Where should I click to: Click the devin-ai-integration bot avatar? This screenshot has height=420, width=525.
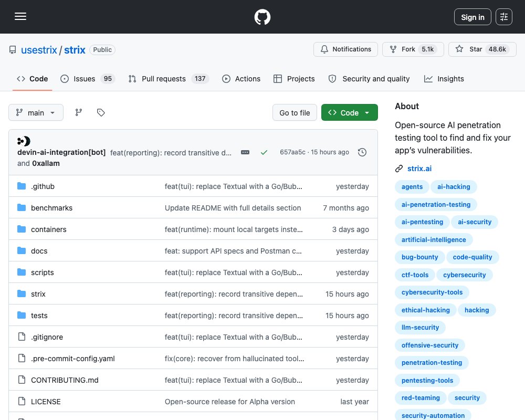24,141
